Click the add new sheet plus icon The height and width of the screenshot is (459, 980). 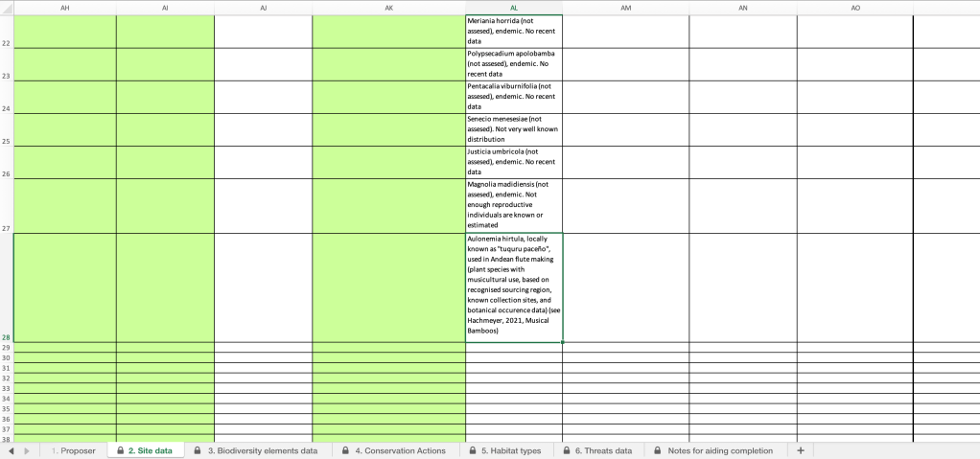click(800, 450)
